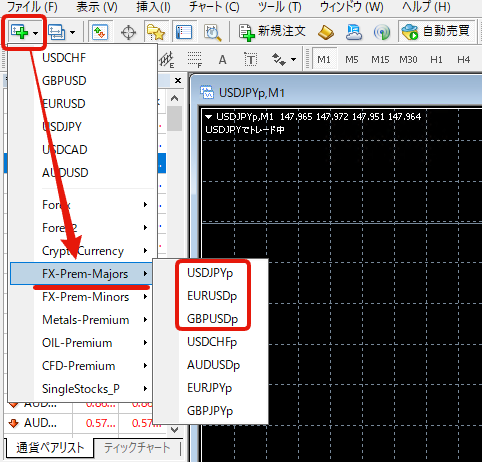Screen dimensions: 482x462
Task: Click the Market Watch scrollbar down arrow
Action: [174, 430]
